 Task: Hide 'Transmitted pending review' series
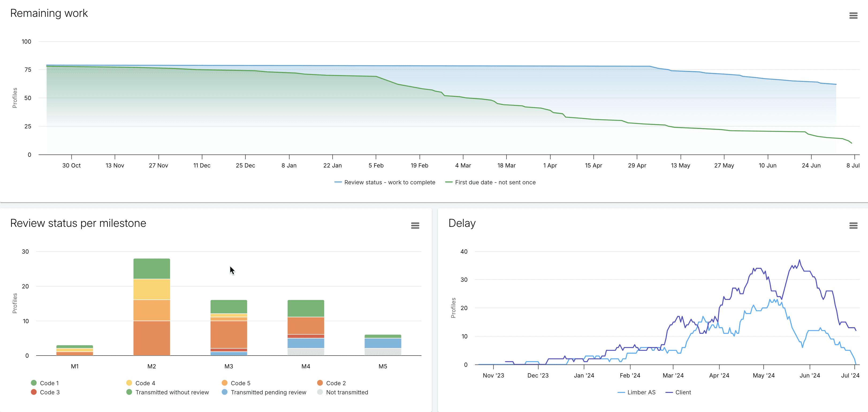click(268, 392)
